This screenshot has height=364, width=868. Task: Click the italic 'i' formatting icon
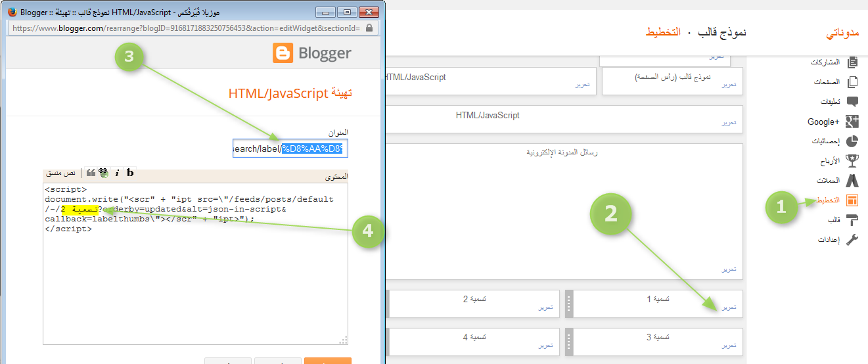click(x=117, y=173)
